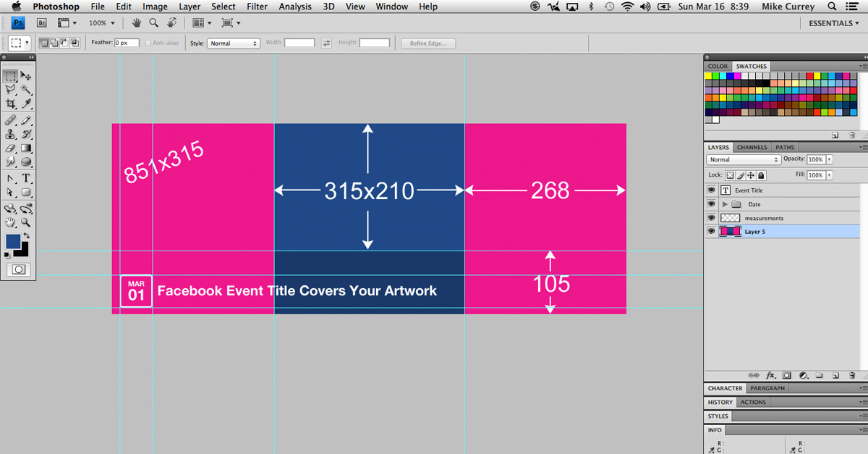
Task: Switch to the Paths tab
Action: point(785,147)
